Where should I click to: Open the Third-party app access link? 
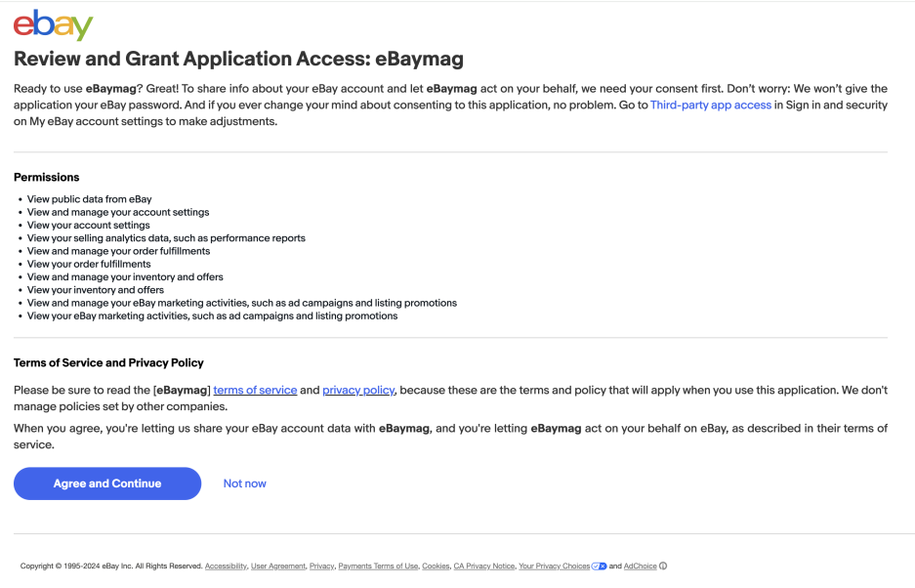[x=710, y=105]
